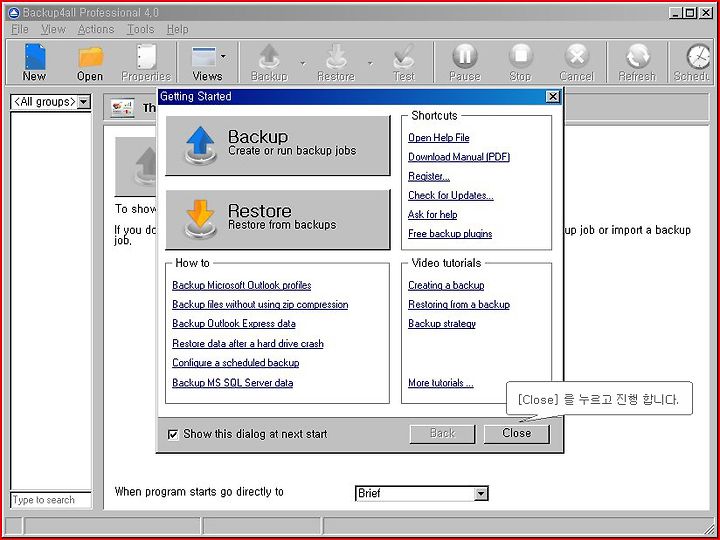Open the View menu
720x540 pixels.
coord(53,29)
